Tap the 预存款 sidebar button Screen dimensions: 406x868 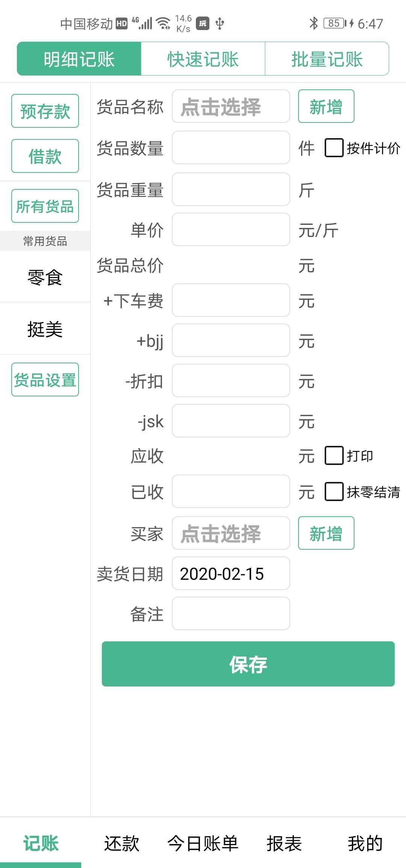(45, 111)
